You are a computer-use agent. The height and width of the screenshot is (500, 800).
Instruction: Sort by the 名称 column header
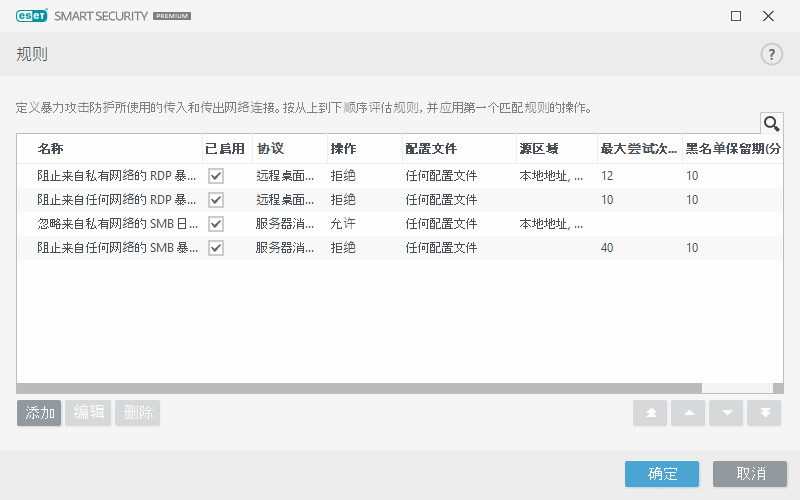tap(110, 148)
